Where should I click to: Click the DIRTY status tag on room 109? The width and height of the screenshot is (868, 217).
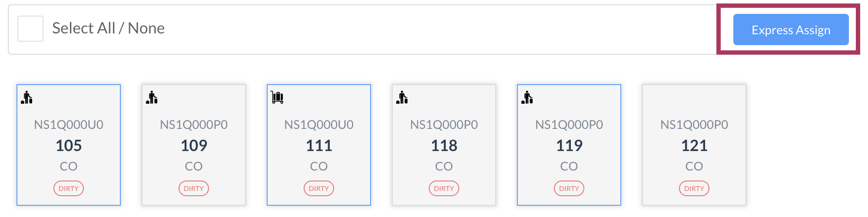point(194,188)
